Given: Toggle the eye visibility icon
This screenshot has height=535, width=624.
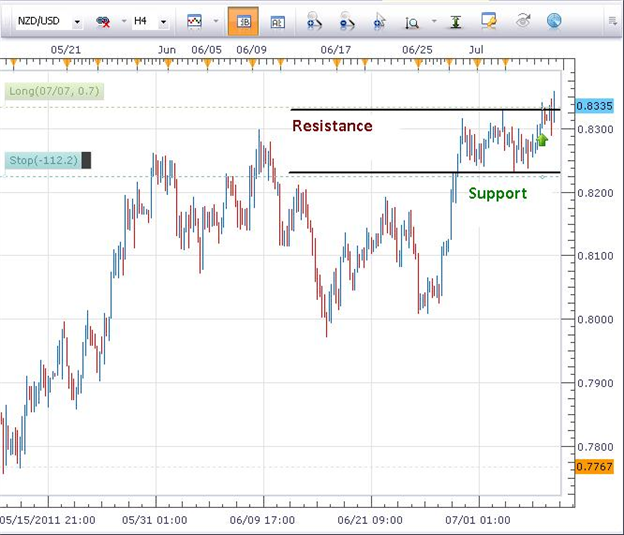Looking at the screenshot, I should pos(523,21).
